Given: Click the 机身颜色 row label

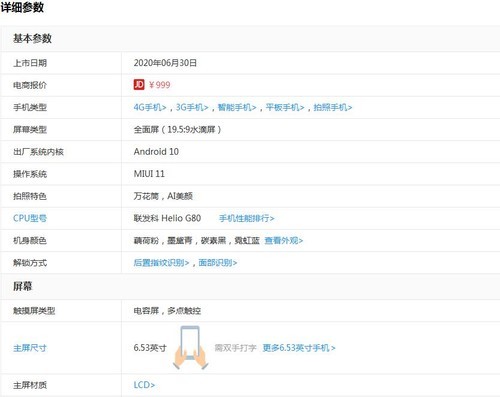Looking at the screenshot, I should [x=30, y=240].
